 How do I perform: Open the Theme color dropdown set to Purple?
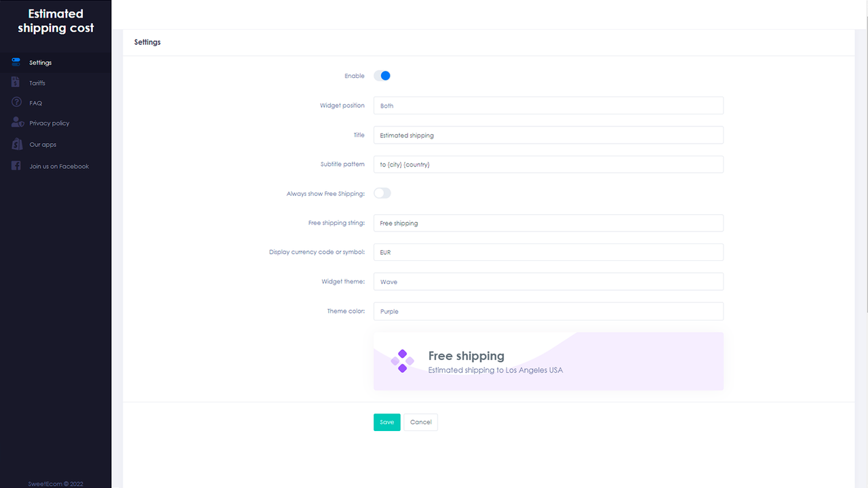(548, 311)
